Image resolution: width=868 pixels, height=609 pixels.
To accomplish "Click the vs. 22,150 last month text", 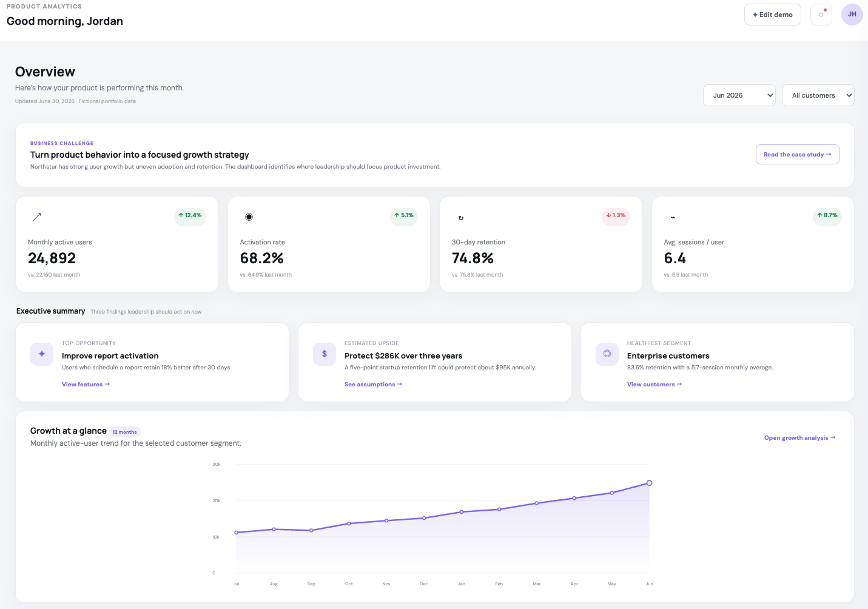I will 54,275.
